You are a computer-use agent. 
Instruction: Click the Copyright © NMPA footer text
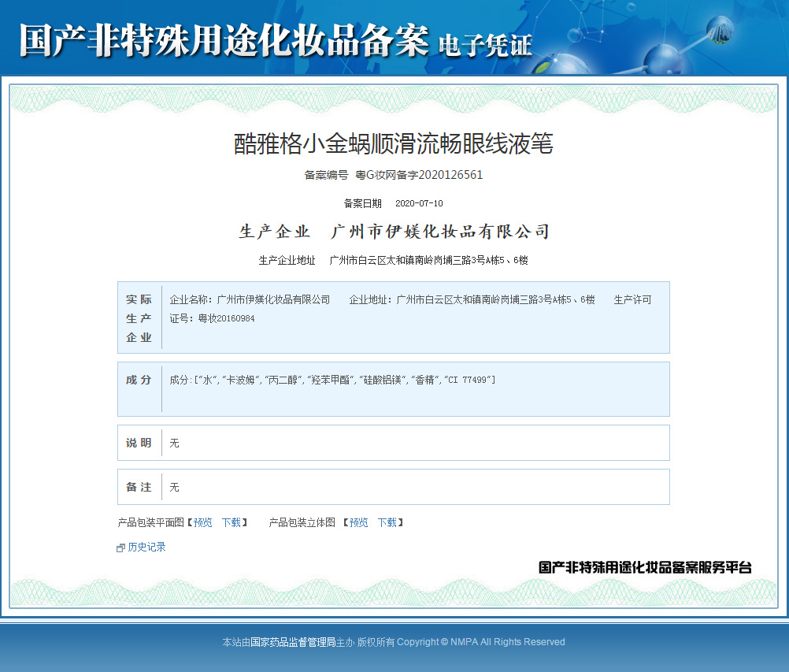coord(480,642)
